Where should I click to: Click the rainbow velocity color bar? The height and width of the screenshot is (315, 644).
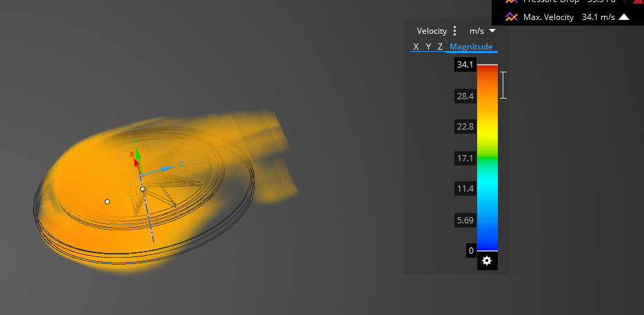point(487,157)
